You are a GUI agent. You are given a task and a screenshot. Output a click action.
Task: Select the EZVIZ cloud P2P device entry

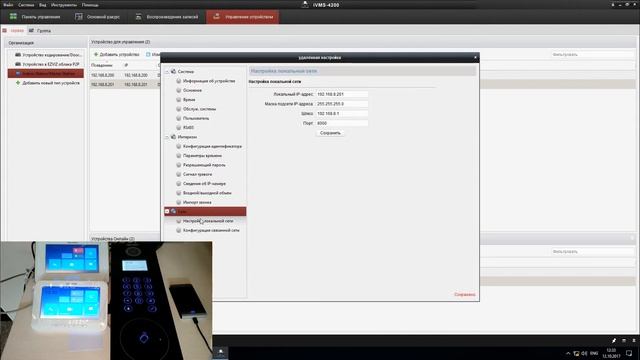point(47,64)
